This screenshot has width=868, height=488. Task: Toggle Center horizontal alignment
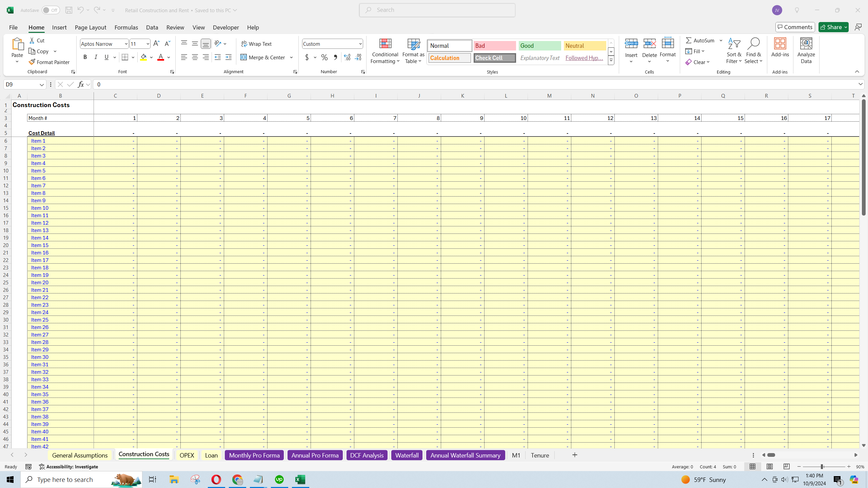click(195, 57)
